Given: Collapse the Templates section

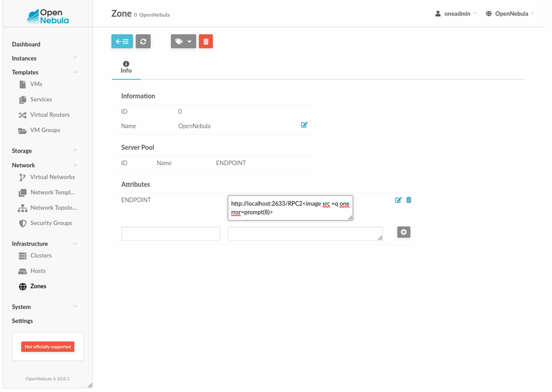Looking at the screenshot, I should pyautogui.click(x=45, y=72).
